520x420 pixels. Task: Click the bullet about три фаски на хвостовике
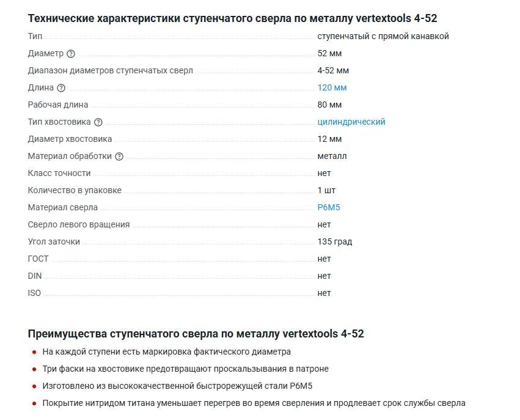coord(185,369)
